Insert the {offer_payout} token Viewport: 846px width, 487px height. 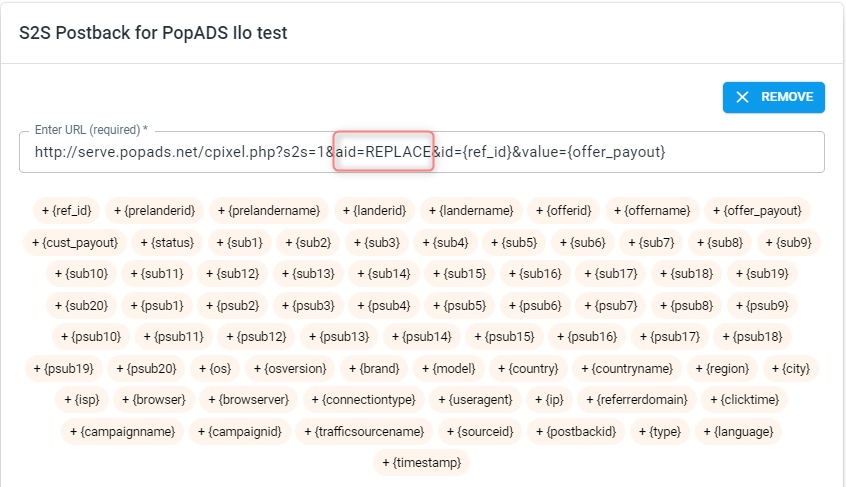(757, 210)
